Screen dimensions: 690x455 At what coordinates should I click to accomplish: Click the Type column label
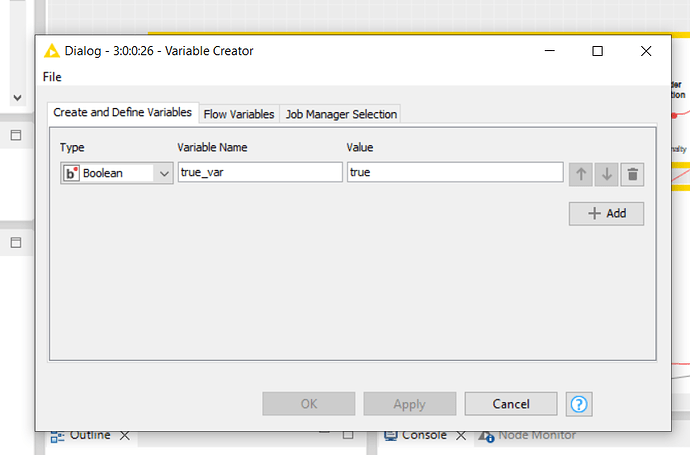[x=72, y=147]
